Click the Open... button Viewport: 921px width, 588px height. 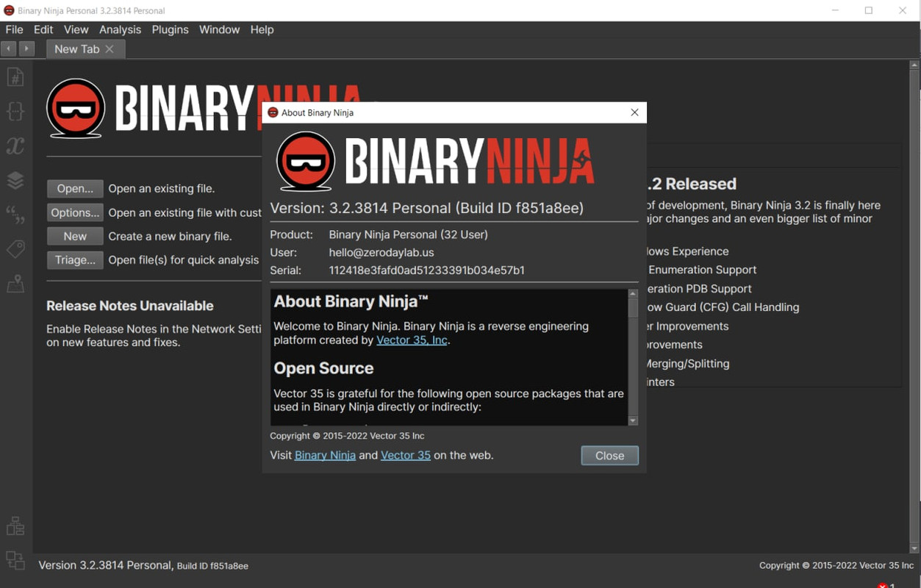[x=75, y=189]
